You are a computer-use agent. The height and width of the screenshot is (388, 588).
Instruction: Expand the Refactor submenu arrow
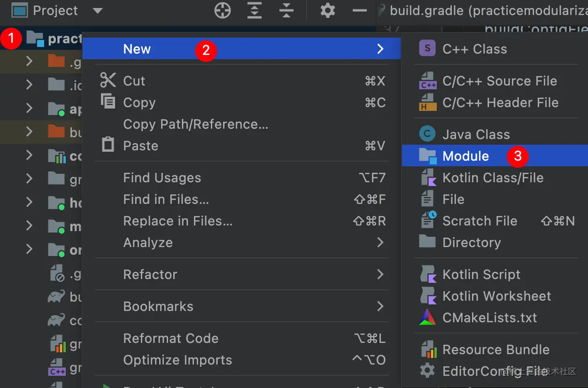click(380, 274)
